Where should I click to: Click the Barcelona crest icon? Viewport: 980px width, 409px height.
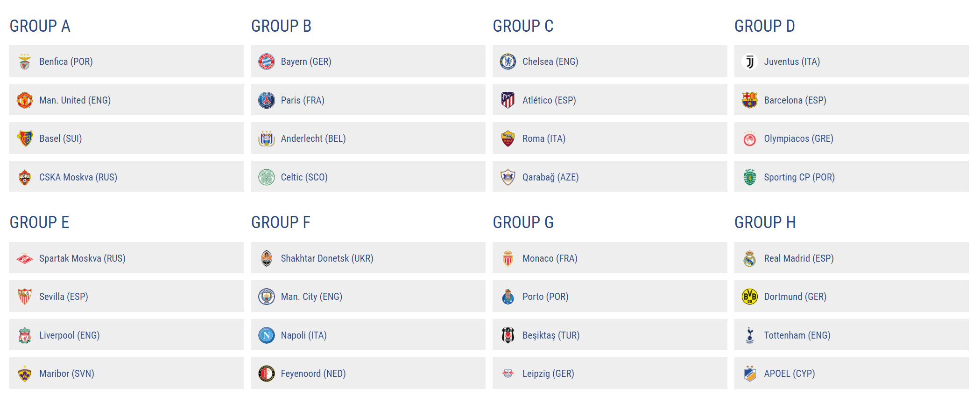pyautogui.click(x=750, y=100)
